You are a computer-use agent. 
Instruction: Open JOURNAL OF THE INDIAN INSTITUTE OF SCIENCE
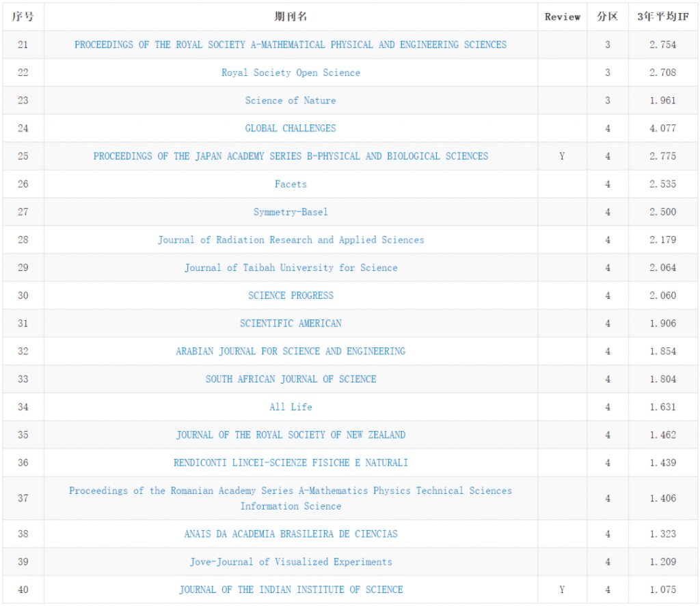[x=291, y=590]
